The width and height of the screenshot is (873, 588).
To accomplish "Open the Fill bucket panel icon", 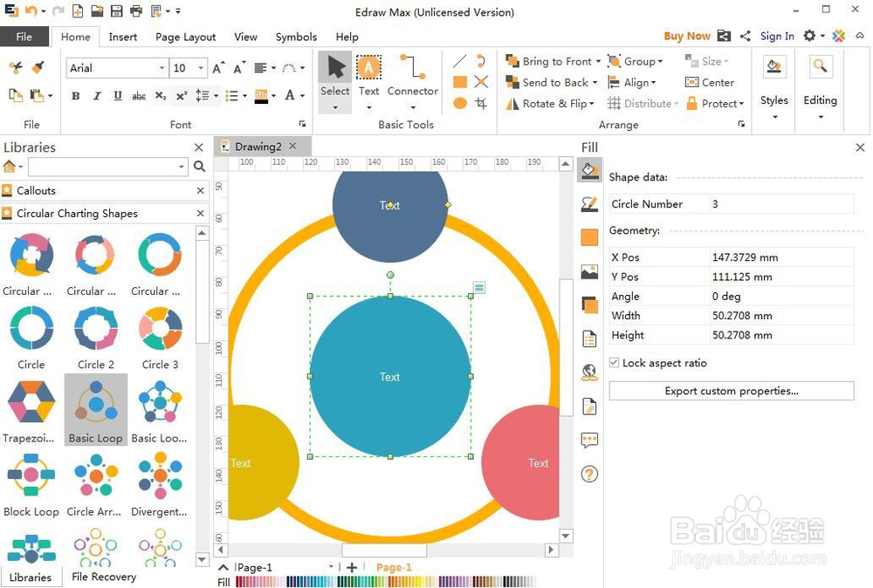I will 589,170.
